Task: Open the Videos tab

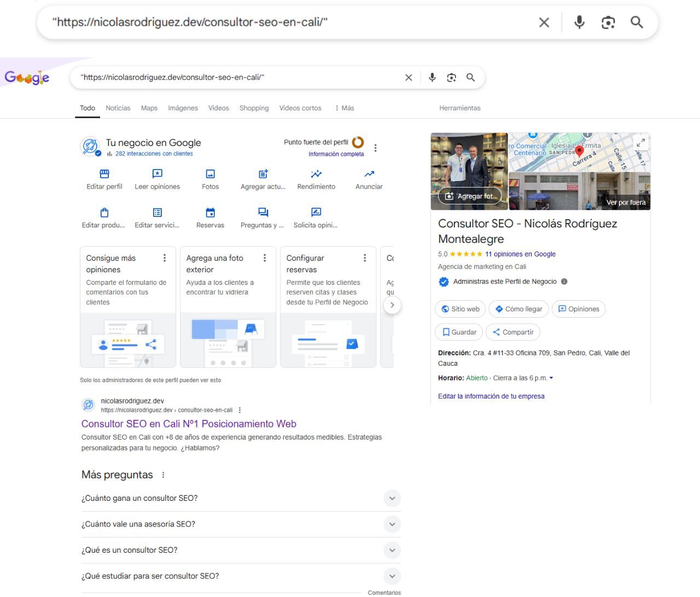Action: click(x=219, y=108)
